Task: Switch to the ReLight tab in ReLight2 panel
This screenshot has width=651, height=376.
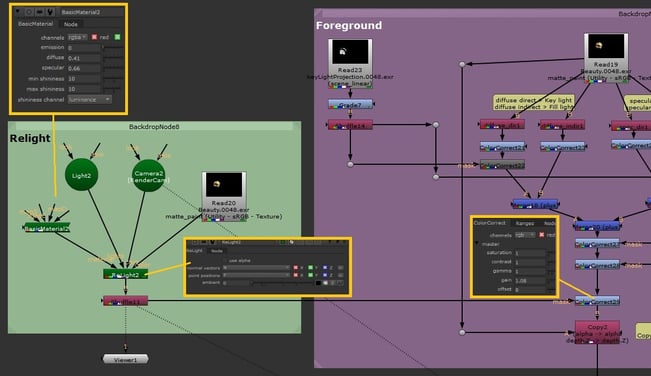Action: pos(194,251)
